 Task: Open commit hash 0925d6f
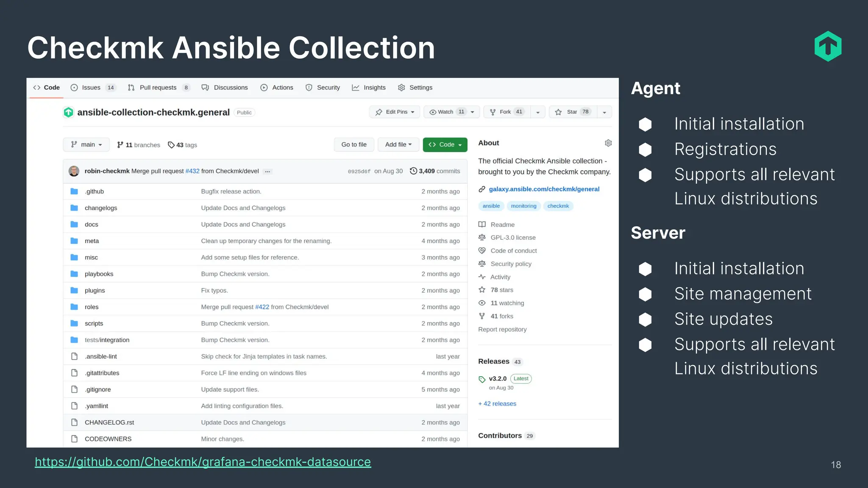(x=359, y=172)
